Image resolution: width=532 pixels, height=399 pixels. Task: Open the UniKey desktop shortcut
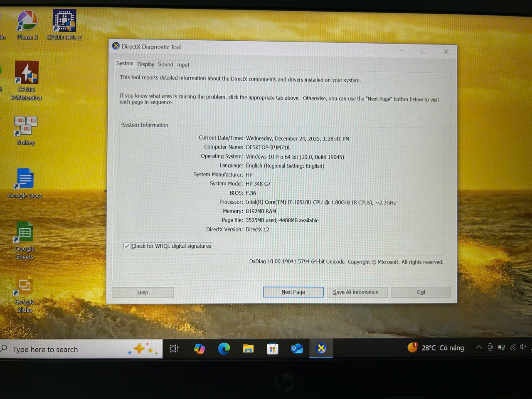[x=26, y=126]
